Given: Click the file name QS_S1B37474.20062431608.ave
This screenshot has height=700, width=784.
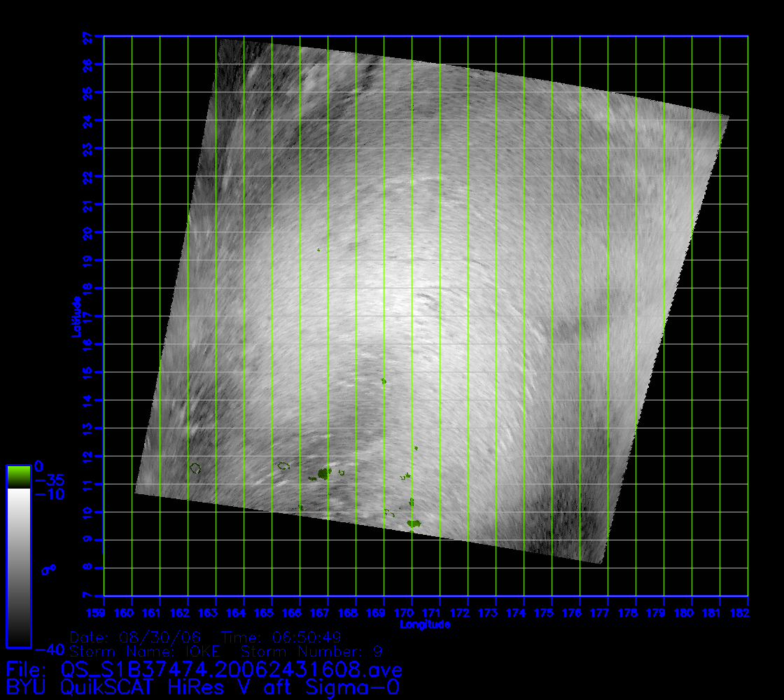Looking at the screenshot, I should [203, 668].
